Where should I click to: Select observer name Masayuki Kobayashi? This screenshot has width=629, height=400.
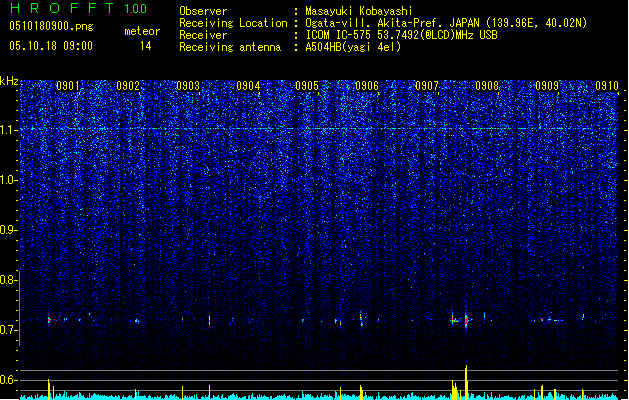tap(359, 11)
